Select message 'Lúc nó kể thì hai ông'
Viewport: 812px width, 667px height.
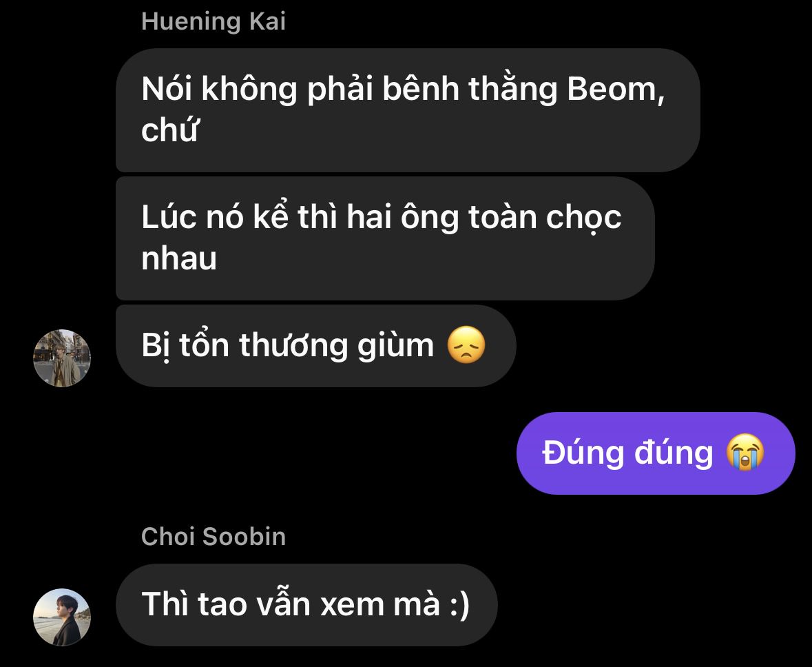click(385, 238)
